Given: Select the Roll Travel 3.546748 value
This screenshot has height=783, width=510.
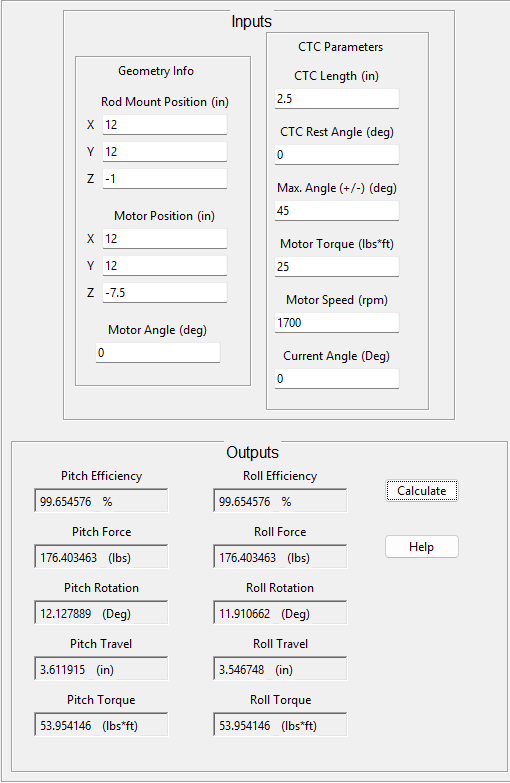Looking at the screenshot, I should (280, 669).
